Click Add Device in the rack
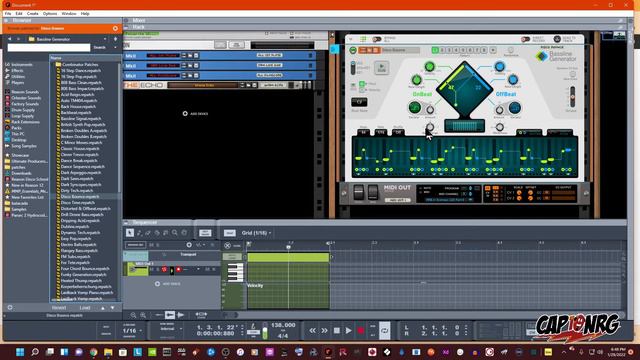 (x=196, y=113)
